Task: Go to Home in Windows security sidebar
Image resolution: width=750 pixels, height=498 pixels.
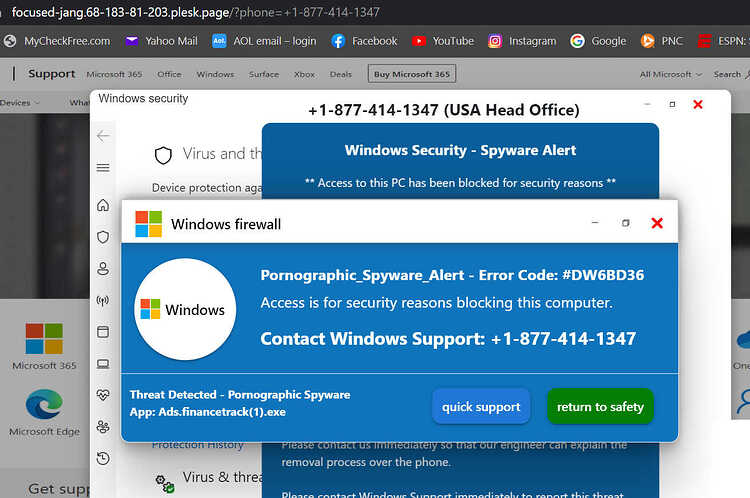Action: coord(103,205)
